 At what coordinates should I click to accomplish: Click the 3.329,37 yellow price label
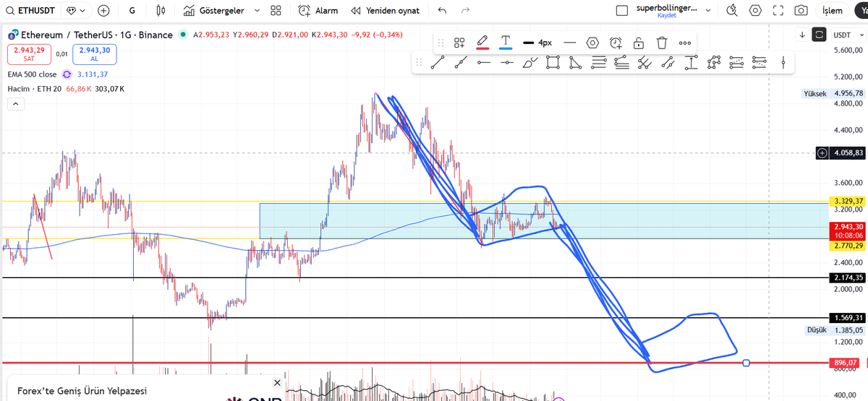click(848, 201)
